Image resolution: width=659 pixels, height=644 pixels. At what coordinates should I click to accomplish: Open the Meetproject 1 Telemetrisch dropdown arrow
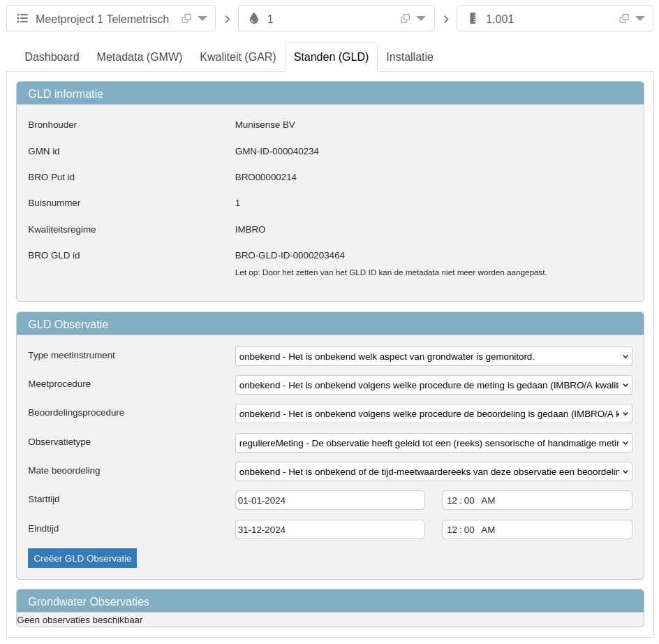tap(202, 19)
